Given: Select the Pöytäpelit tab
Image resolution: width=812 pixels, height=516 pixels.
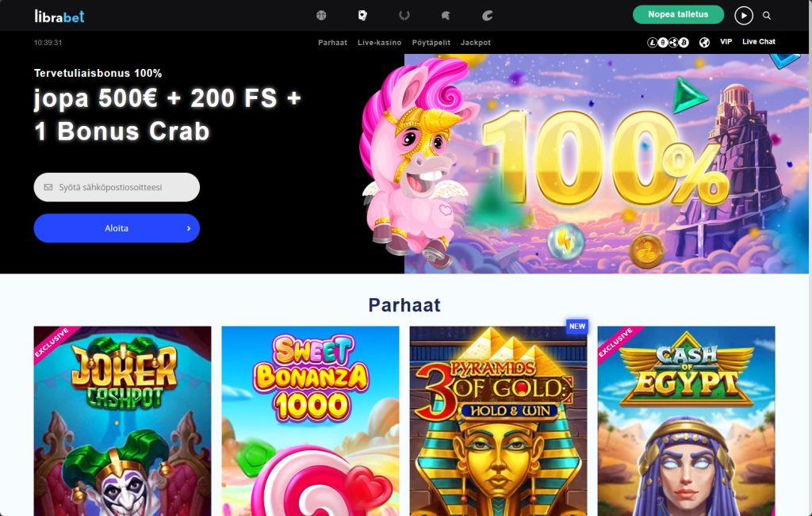Looking at the screenshot, I should (431, 43).
